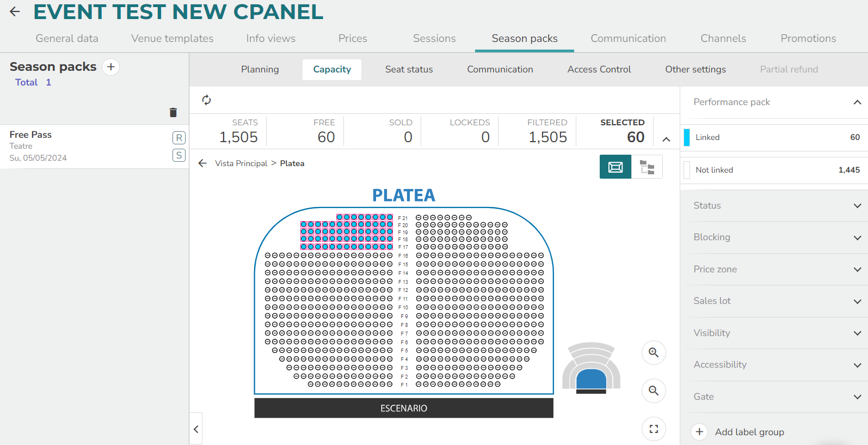Toggle the R badge on Free Pass

coord(179,138)
